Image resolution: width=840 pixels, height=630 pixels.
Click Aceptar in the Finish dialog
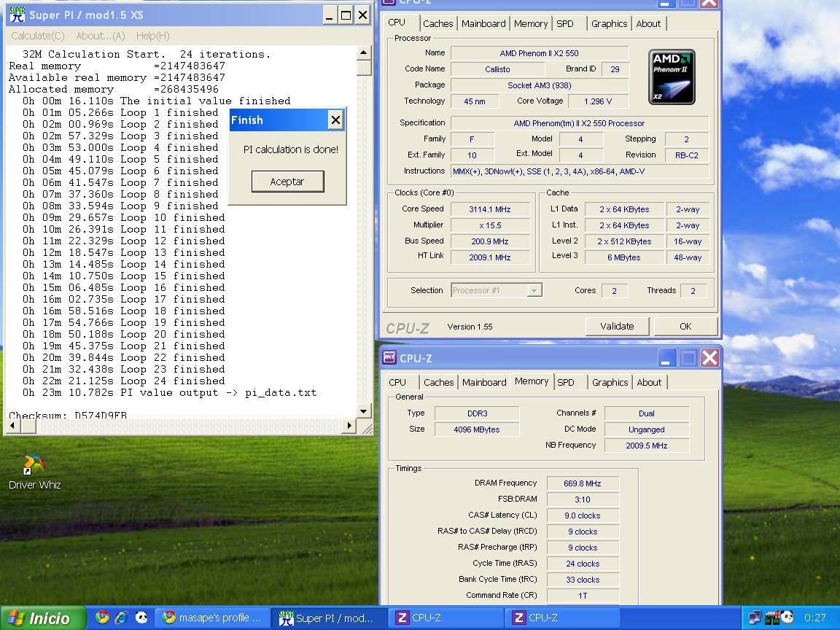(288, 182)
